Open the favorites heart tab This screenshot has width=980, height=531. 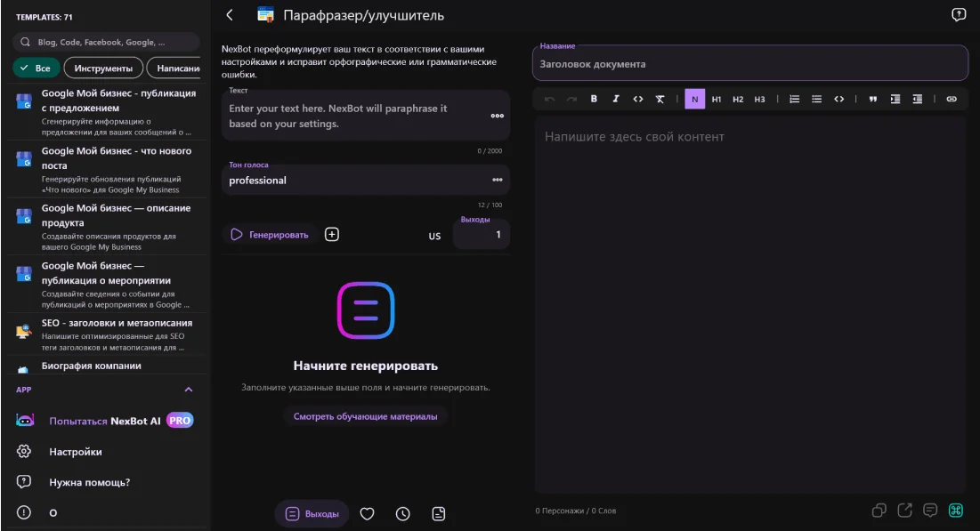367,513
